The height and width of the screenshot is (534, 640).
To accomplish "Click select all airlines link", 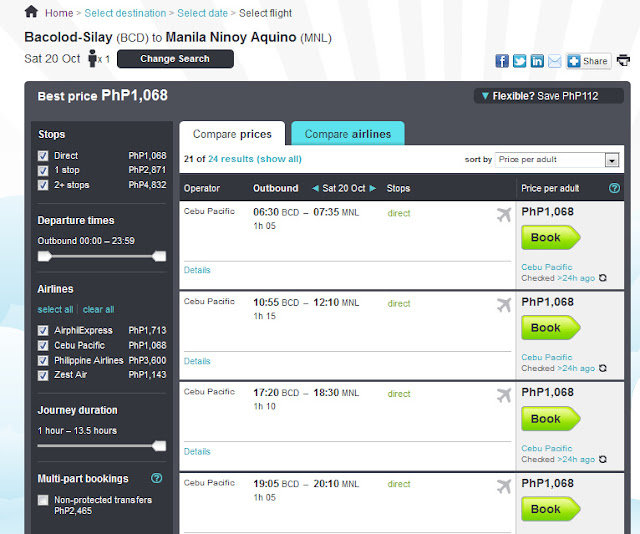I will (x=55, y=309).
